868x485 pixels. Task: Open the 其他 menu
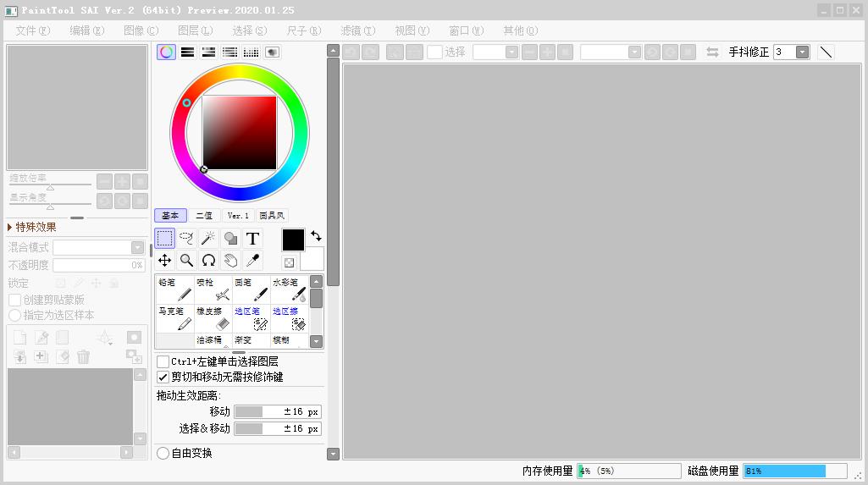(520, 30)
